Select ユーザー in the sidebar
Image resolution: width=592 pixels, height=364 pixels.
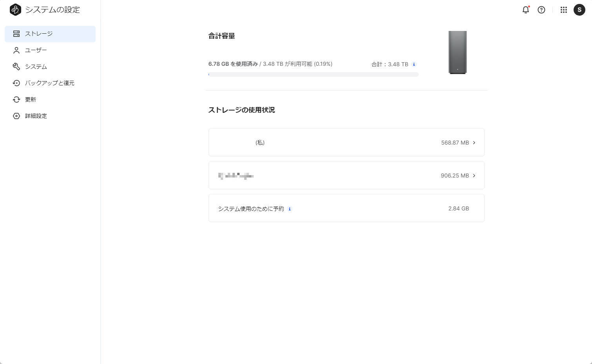pyautogui.click(x=36, y=50)
